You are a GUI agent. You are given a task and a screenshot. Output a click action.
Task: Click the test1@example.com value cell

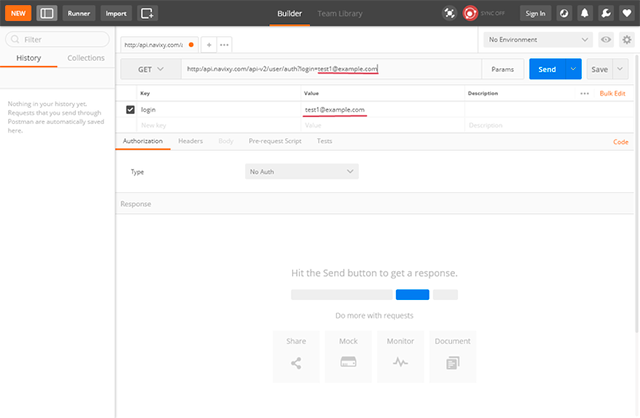click(382, 109)
